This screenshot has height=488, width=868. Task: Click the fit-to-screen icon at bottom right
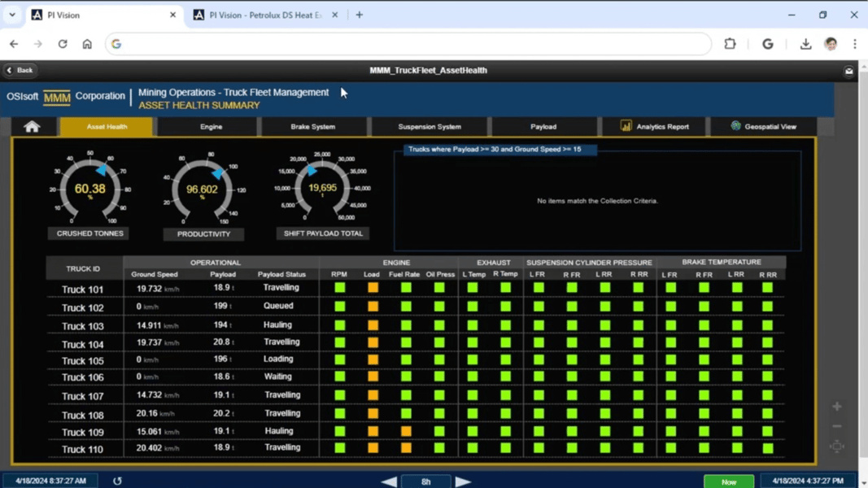pyautogui.click(x=836, y=447)
